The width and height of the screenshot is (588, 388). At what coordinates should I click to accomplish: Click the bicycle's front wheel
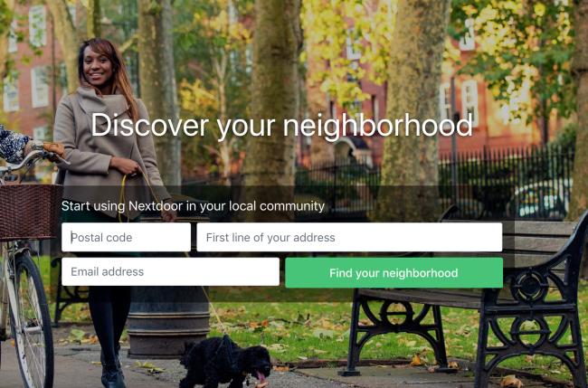click(32, 319)
